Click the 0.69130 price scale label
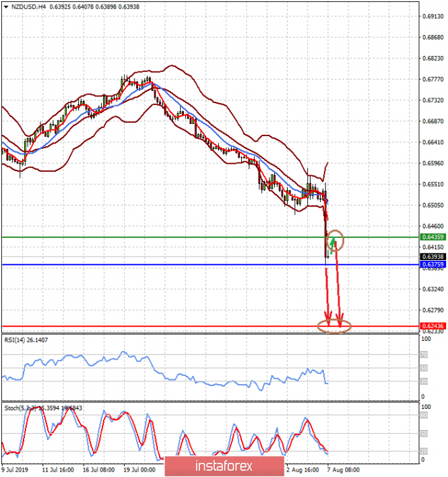 click(x=432, y=16)
